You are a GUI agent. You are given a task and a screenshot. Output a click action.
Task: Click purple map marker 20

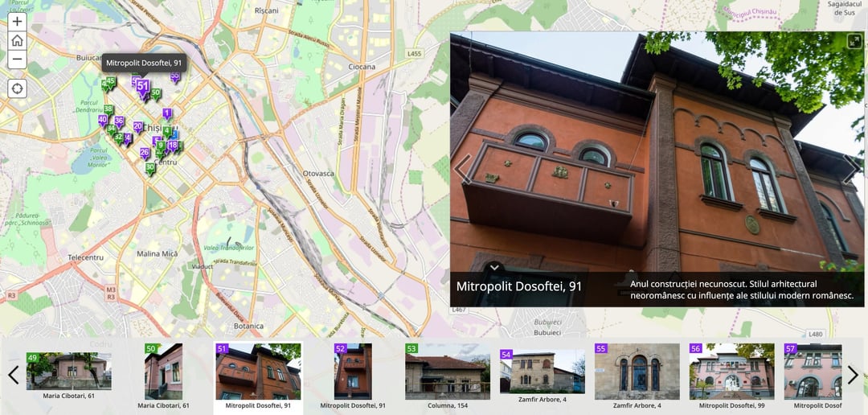(x=138, y=127)
